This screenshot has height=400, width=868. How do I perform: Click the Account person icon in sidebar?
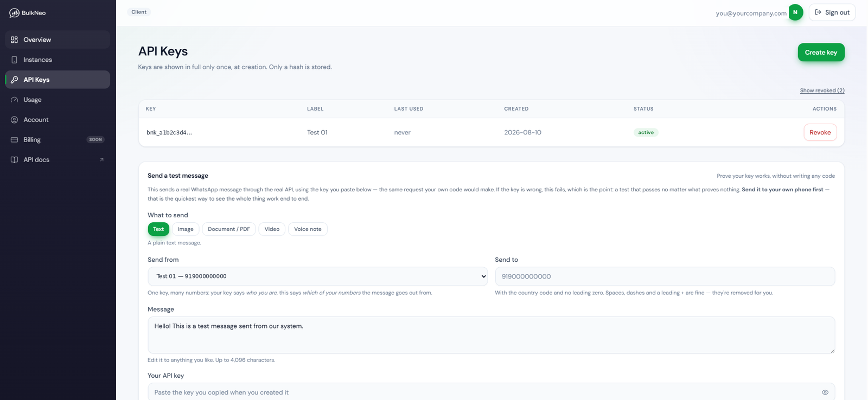tap(14, 120)
